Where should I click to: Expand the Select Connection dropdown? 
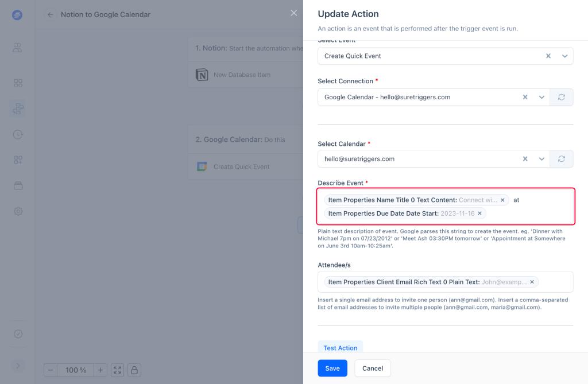click(x=541, y=97)
